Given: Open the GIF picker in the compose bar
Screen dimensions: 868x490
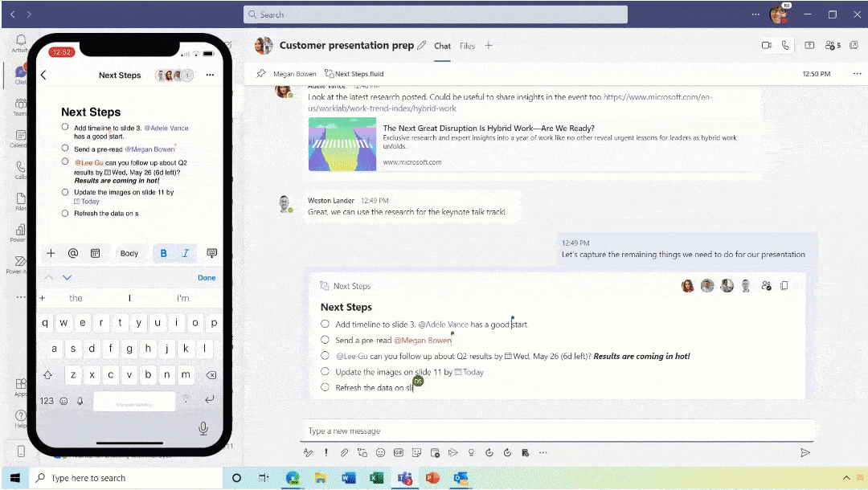Looking at the screenshot, I should tap(399, 452).
